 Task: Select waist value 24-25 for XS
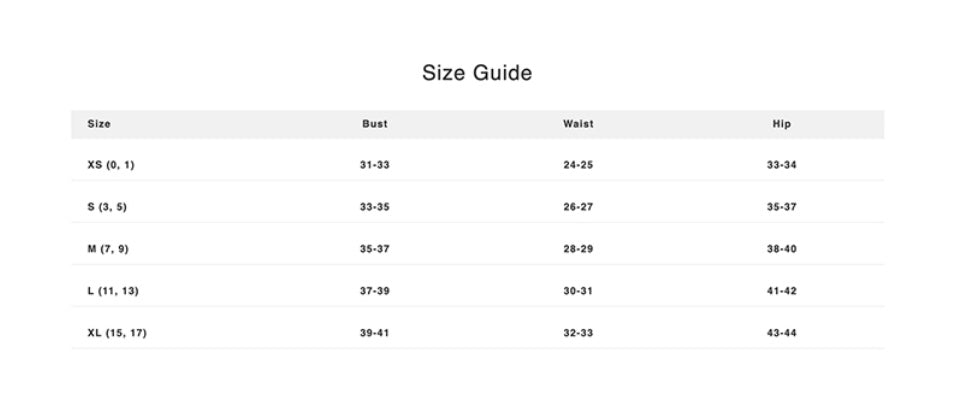point(578,165)
